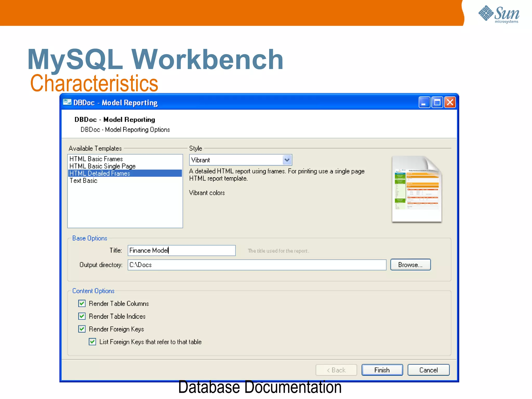The image size is (532, 399).
Task: Select HTML Detailed Frames template
Action: pos(100,173)
